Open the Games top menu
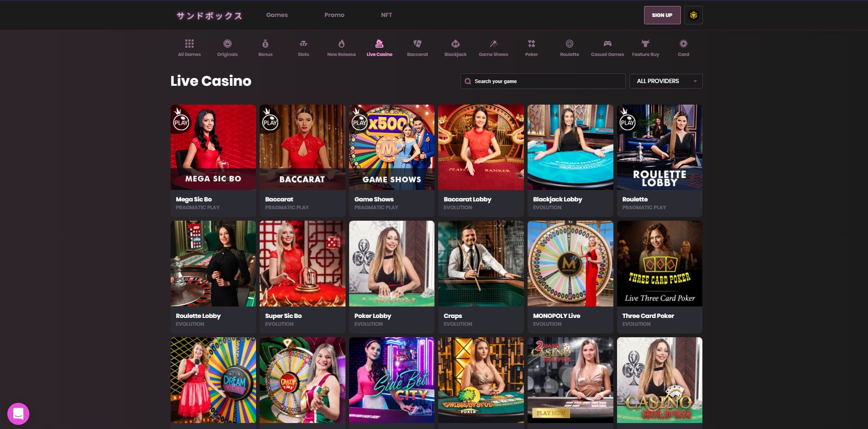 click(277, 15)
